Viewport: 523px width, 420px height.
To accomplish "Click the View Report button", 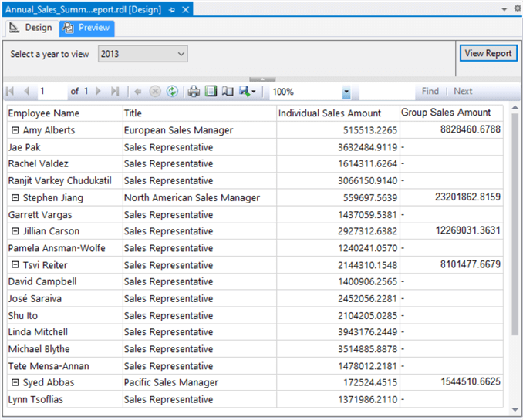I will [488, 53].
